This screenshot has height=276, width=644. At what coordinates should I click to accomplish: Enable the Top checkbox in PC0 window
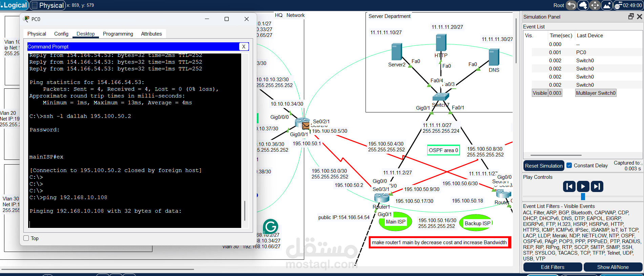pos(26,238)
